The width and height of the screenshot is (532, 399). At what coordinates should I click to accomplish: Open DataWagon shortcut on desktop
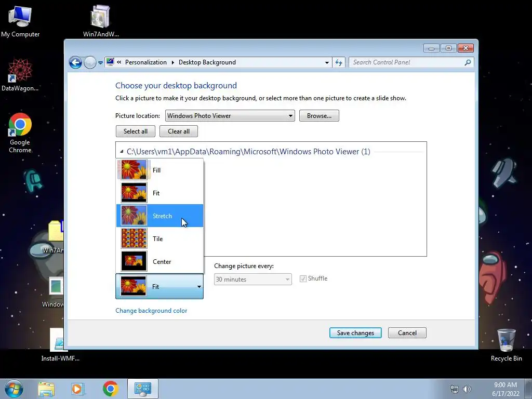[x=20, y=75]
